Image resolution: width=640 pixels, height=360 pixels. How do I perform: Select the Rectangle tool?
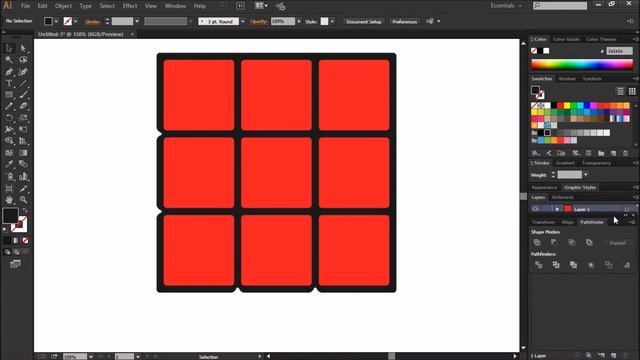click(9, 95)
